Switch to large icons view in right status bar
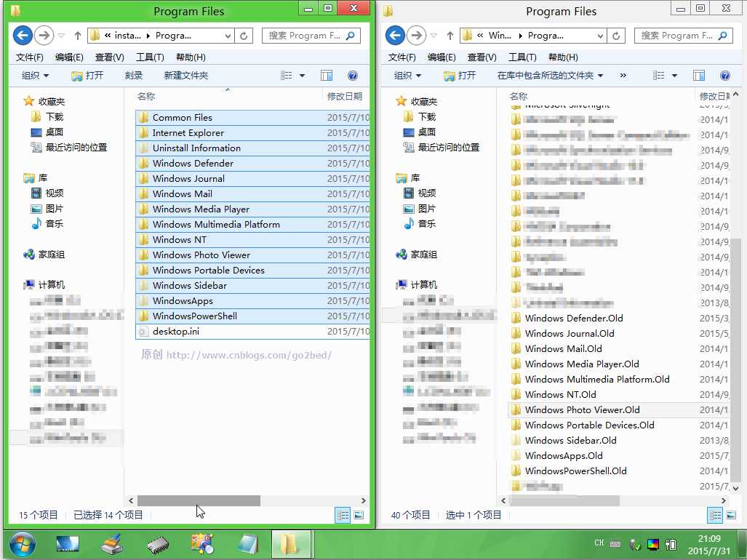The height and width of the screenshot is (560, 747). [731, 515]
